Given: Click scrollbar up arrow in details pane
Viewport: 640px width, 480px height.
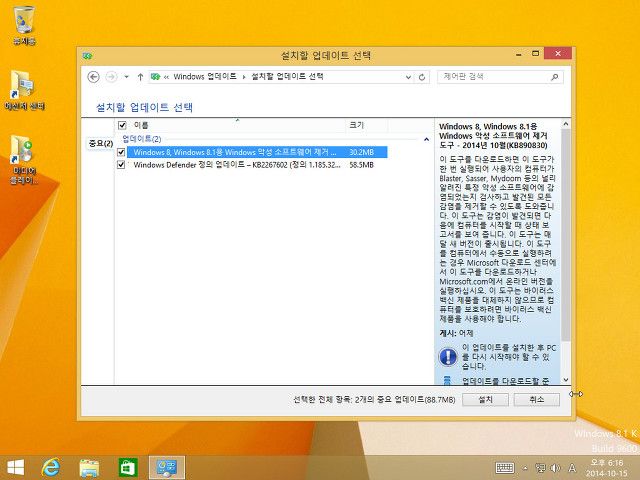Looking at the screenshot, I should tap(566, 124).
